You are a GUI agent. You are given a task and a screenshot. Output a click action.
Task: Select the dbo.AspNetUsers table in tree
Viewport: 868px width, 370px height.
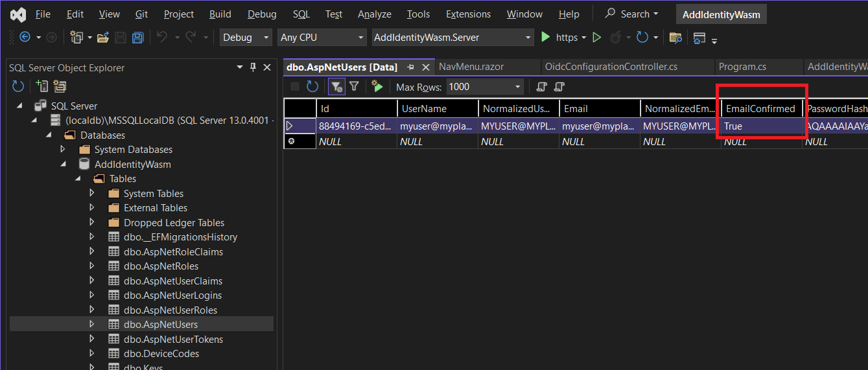[x=161, y=324]
